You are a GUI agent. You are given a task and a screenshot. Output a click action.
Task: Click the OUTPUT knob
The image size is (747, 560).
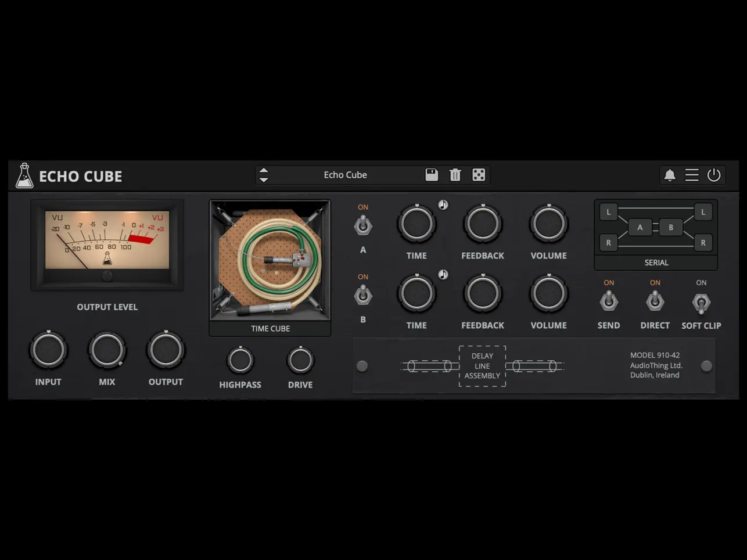tap(166, 350)
